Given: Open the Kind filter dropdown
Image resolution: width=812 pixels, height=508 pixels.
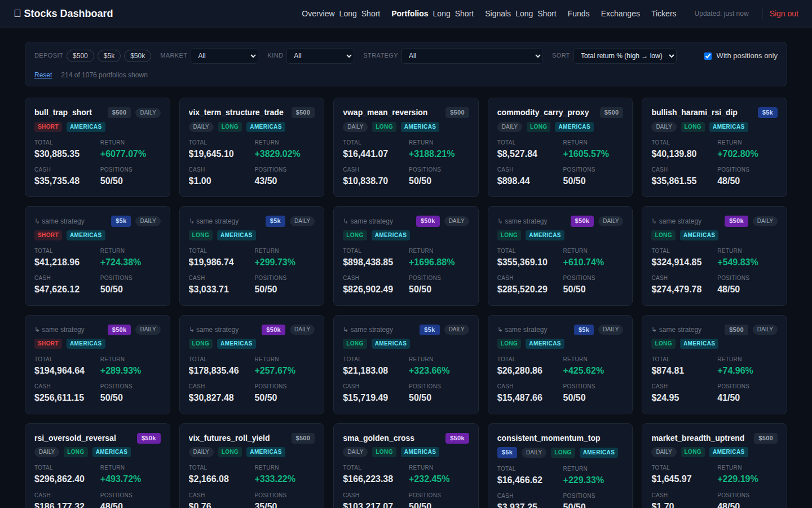Looking at the screenshot, I should click(x=320, y=56).
